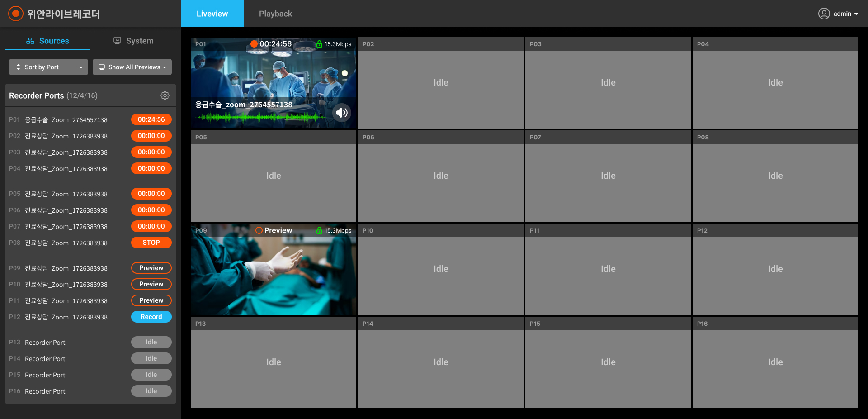Image resolution: width=868 pixels, height=419 pixels.
Task: Select the Sources tab
Action: (47, 41)
